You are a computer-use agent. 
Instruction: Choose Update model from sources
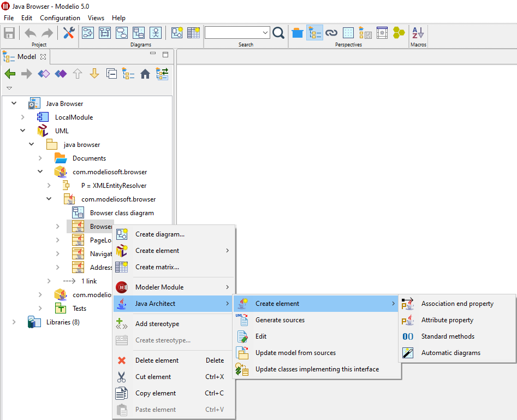(317, 353)
